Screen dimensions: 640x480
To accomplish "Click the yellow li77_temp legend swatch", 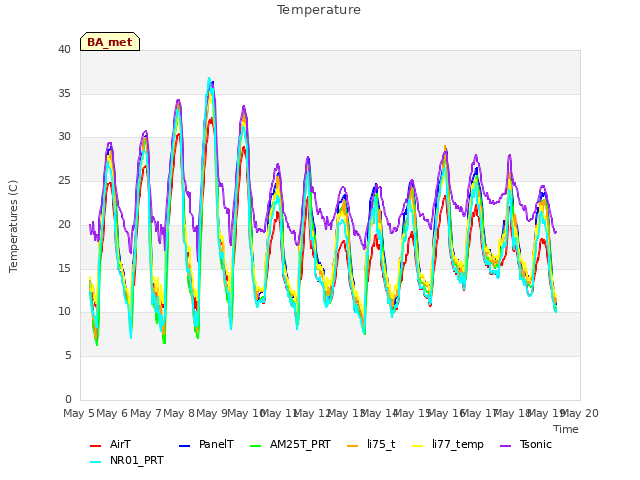I will point(418,446).
